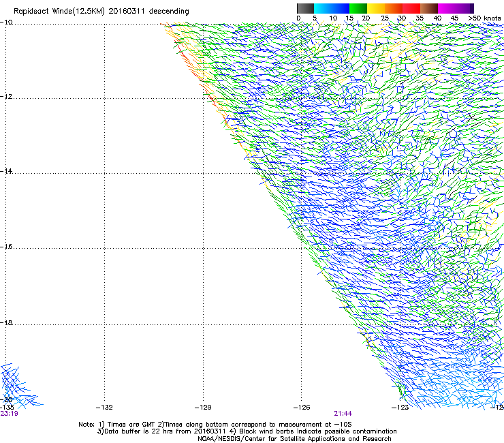
Task: Click the title "Rapidscat Winds(12.5KM) 20160311 descending"
Action: click(101, 12)
